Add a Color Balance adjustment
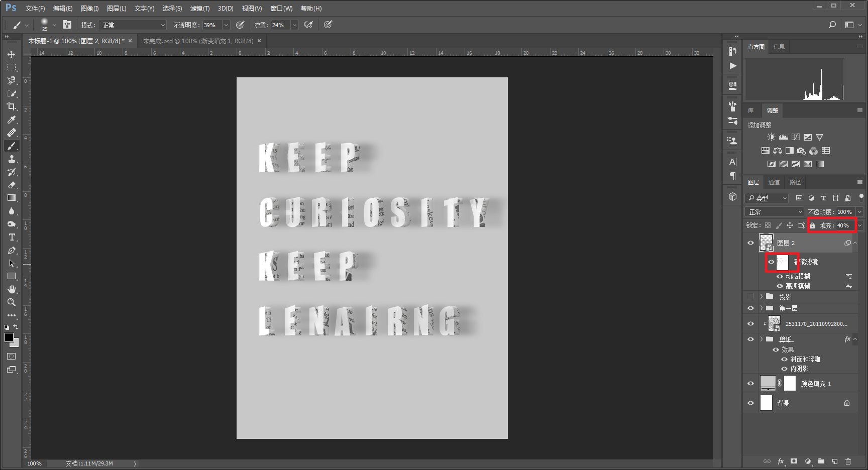The image size is (868, 470). (777, 151)
